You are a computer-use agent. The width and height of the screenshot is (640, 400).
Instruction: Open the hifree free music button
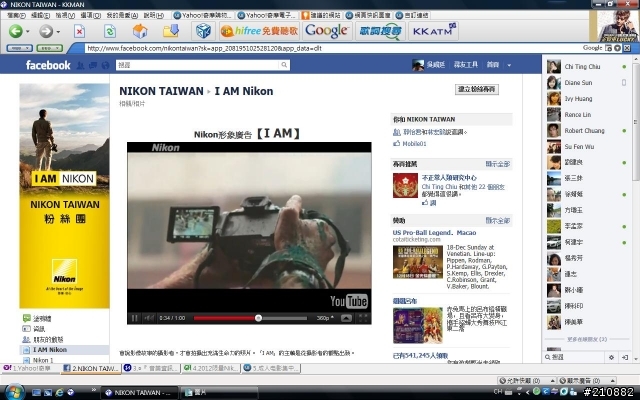pyautogui.click(x=259, y=31)
